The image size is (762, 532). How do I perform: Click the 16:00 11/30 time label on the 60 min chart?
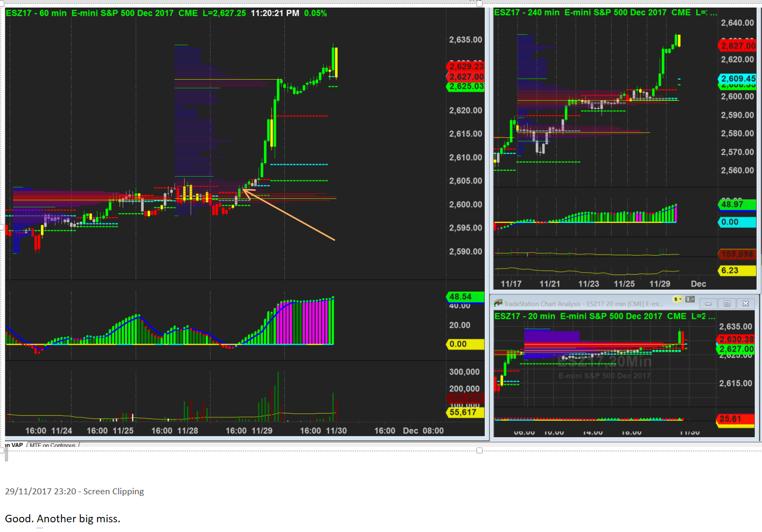(323, 431)
